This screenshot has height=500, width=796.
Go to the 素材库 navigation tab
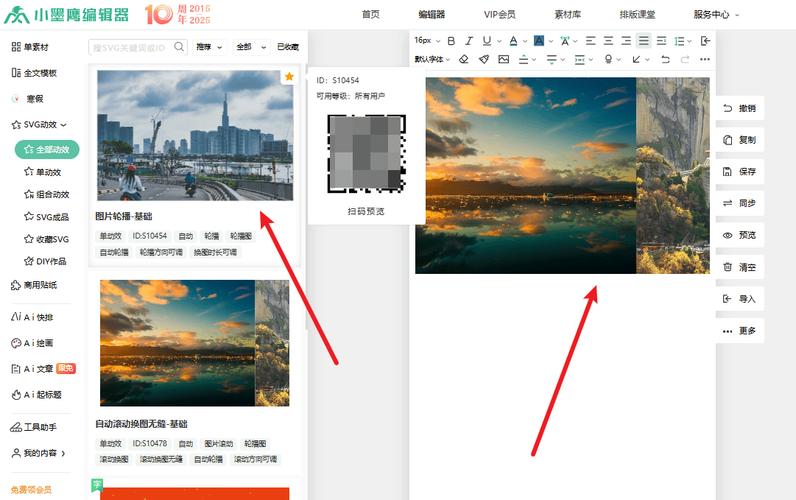coord(568,14)
